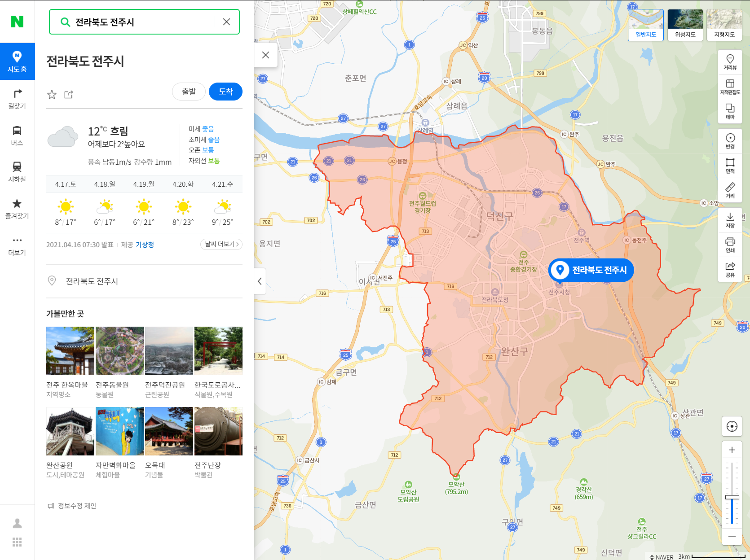Switch to 위성지도 satellite map
The width and height of the screenshot is (750, 560).
pyautogui.click(x=685, y=25)
